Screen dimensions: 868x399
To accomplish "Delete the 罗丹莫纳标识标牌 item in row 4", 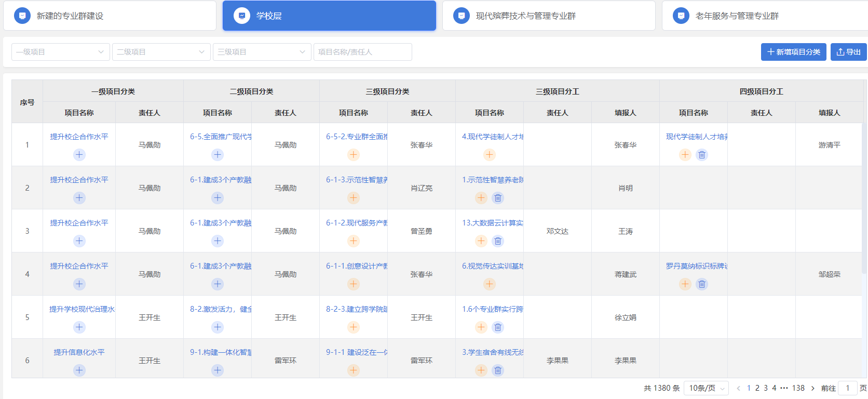I will (x=702, y=284).
